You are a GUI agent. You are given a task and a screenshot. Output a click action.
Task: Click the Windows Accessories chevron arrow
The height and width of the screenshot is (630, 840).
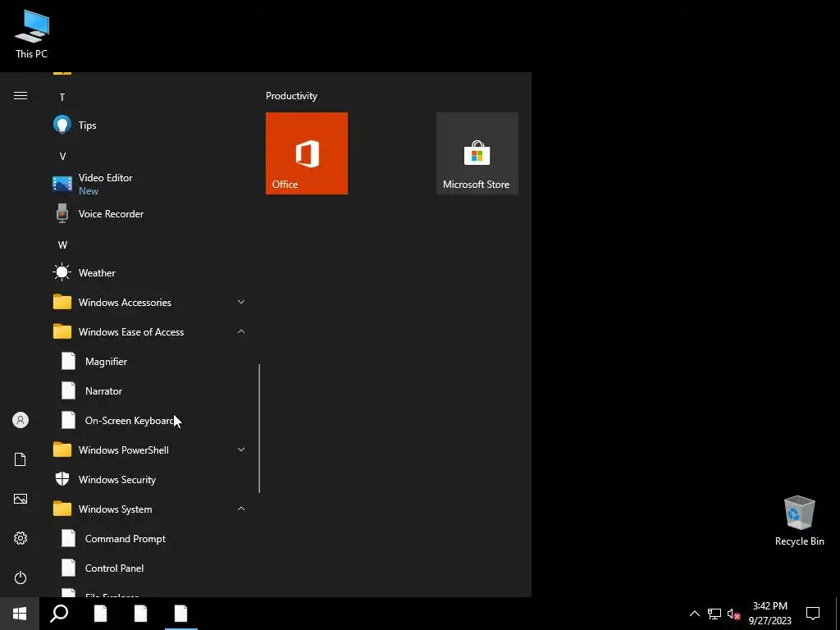point(241,302)
